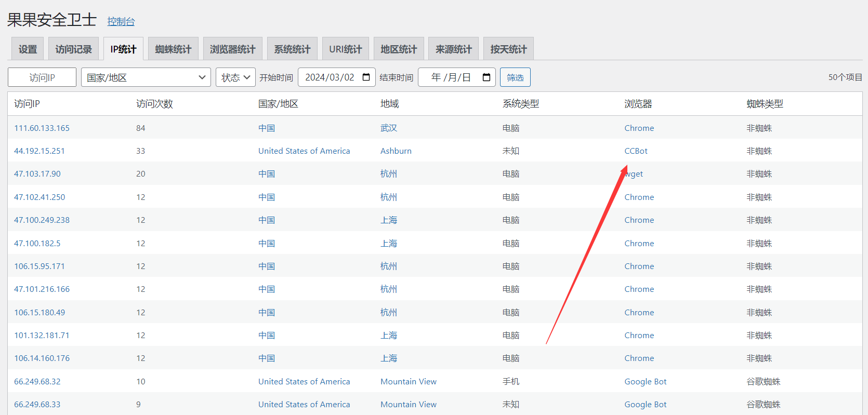Viewport: 868px width, 415px height.
Task: Open the start date calendar picker icon
Action: pos(366,77)
